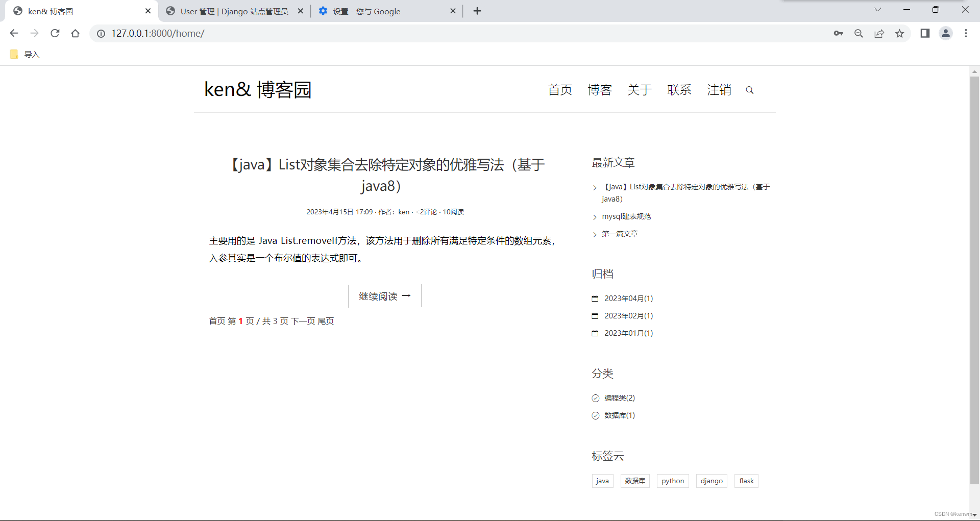The image size is (980, 521).
Task: Click the browser forward arrow
Action: point(34,33)
